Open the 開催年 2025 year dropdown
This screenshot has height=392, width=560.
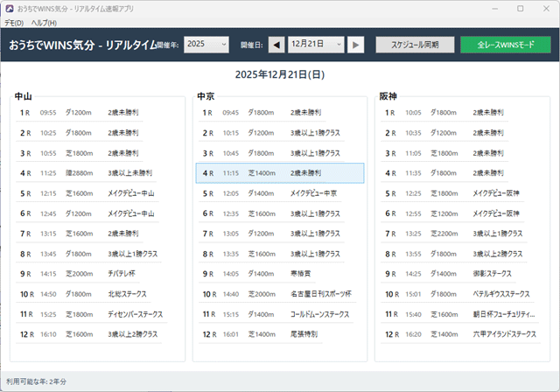tap(206, 45)
